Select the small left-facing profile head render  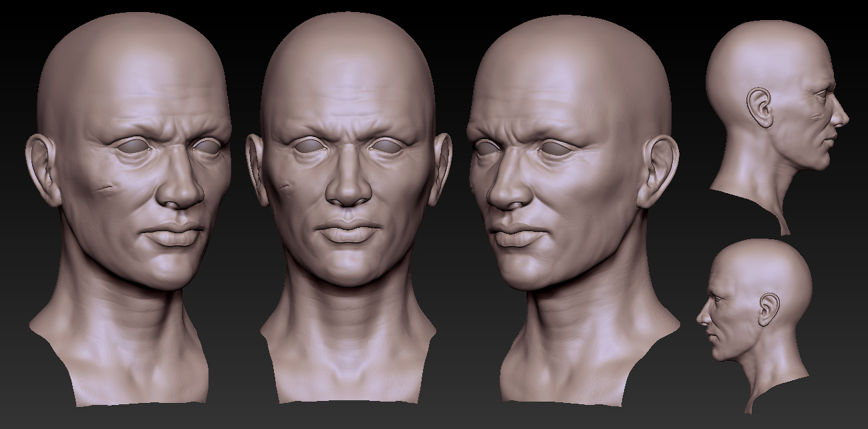[x=755, y=325]
